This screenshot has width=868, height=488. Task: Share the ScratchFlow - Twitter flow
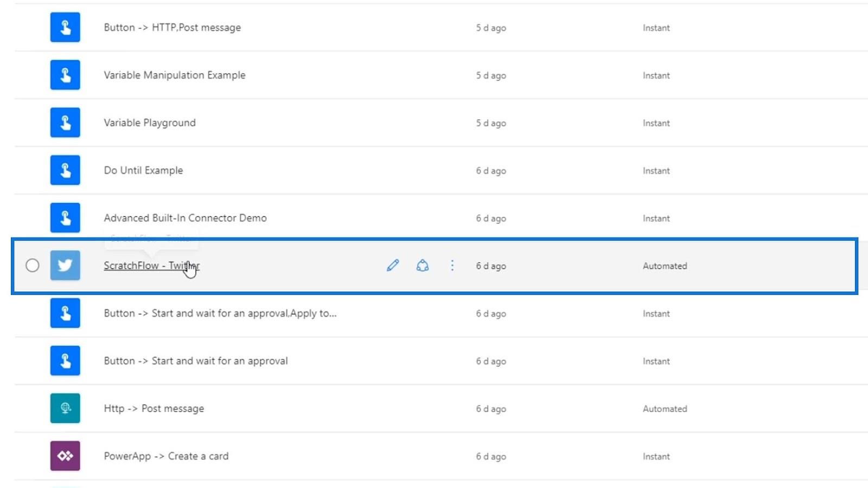coord(423,266)
